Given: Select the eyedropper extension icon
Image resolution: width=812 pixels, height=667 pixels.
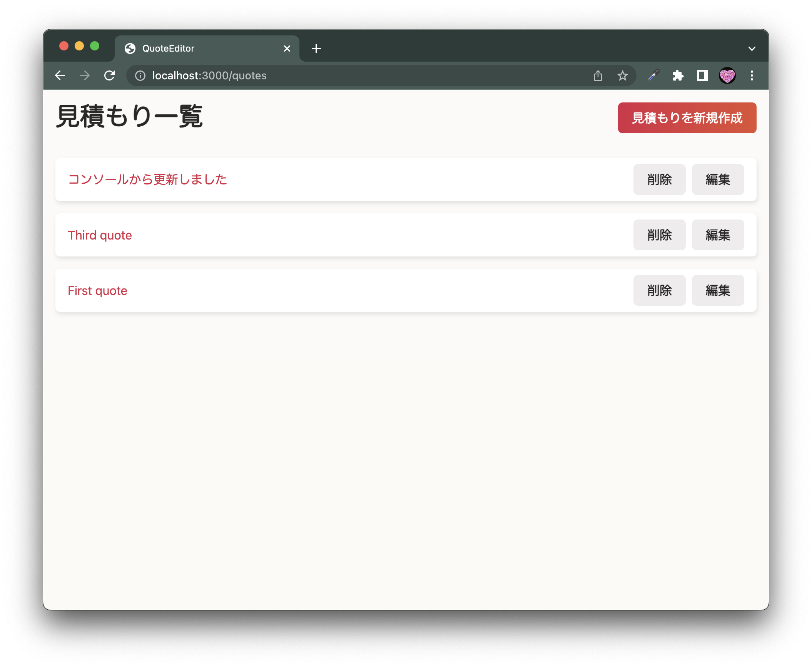Looking at the screenshot, I should tap(653, 75).
